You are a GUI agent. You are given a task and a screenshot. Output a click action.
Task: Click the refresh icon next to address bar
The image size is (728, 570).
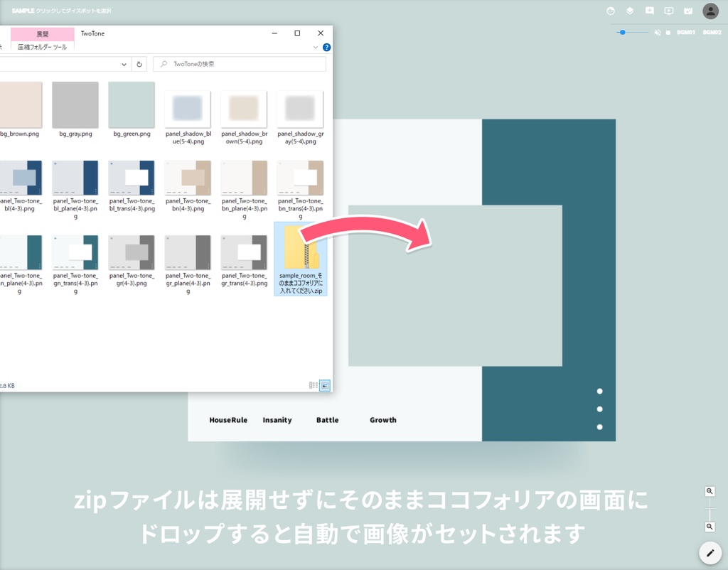pyautogui.click(x=139, y=63)
